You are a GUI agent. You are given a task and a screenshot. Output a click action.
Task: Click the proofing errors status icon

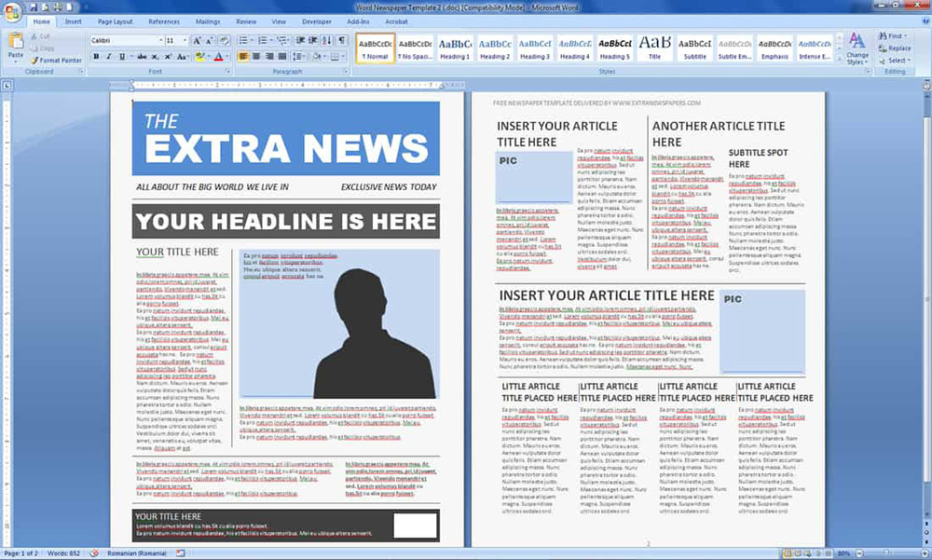(94, 553)
